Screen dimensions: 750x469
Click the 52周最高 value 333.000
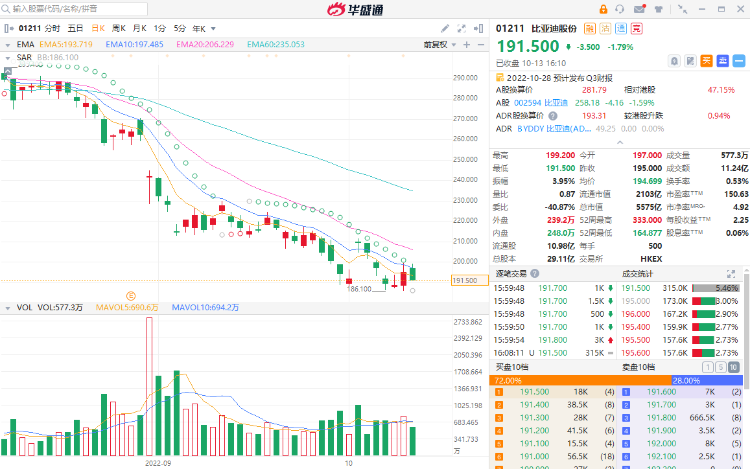click(647, 220)
